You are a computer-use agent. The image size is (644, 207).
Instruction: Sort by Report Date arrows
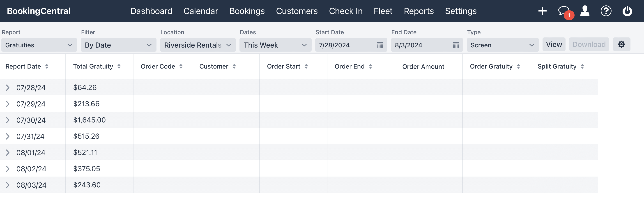[47, 66]
